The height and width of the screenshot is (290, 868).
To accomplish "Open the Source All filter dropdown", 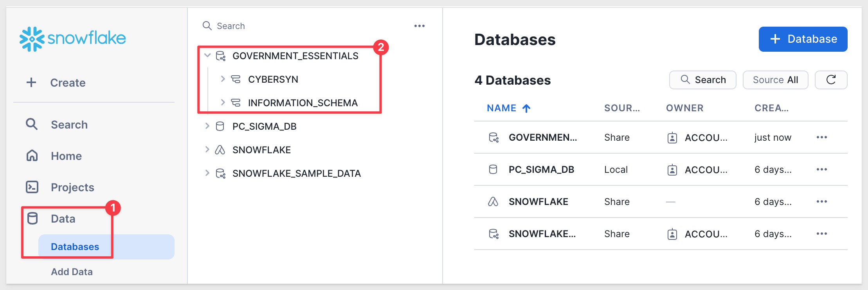I will pos(775,80).
